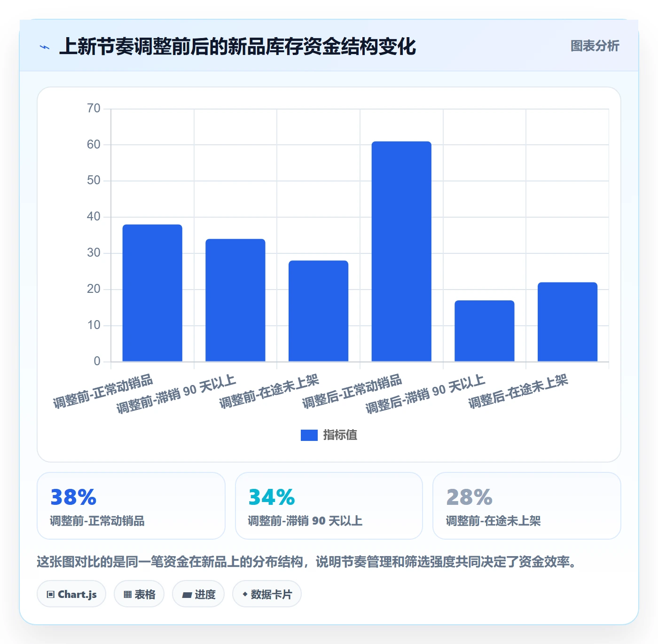The width and height of the screenshot is (658, 644).
Task: Click the lightning icon beside the title
Action: click(45, 47)
